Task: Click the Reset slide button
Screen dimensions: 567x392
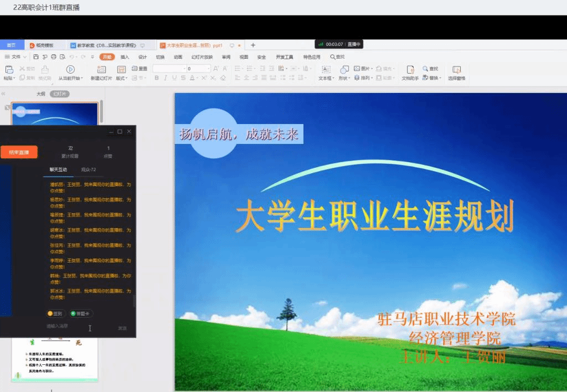Action: (140, 68)
